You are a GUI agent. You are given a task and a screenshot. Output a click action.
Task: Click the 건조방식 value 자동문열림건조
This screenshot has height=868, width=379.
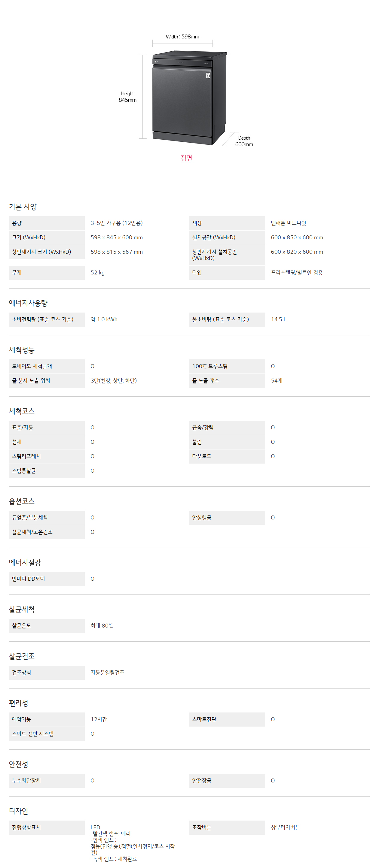click(108, 673)
